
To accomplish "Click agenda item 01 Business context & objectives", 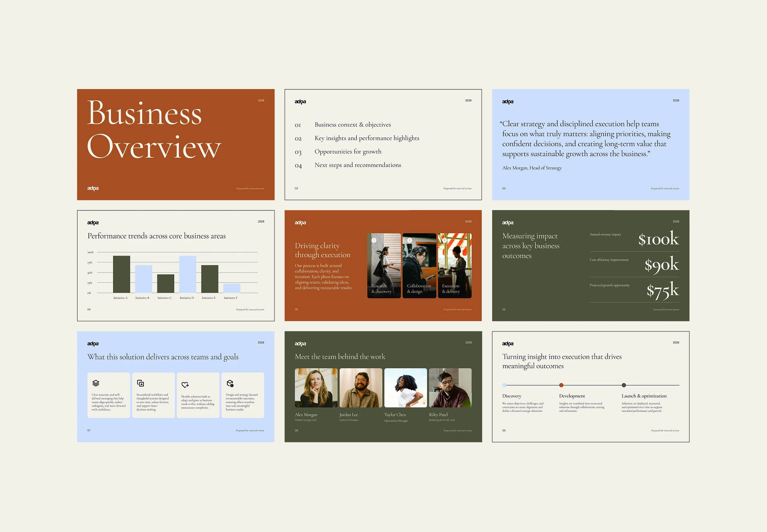I will point(352,125).
